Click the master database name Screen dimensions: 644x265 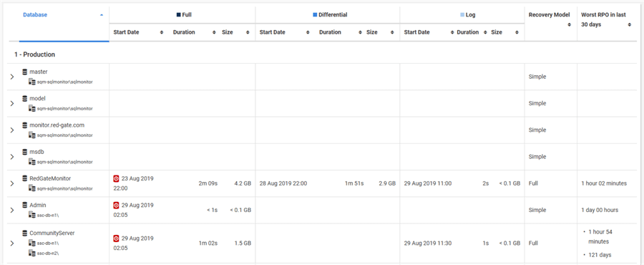[x=39, y=72]
